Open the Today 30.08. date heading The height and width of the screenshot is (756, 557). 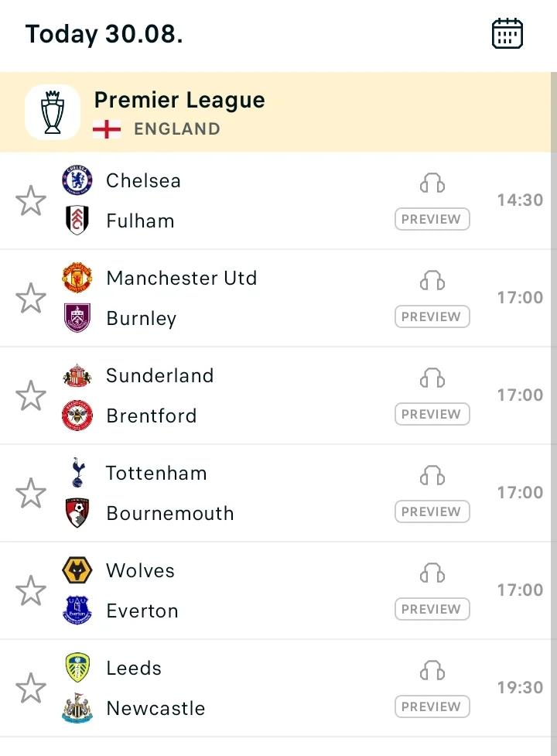(x=104, y=34)
